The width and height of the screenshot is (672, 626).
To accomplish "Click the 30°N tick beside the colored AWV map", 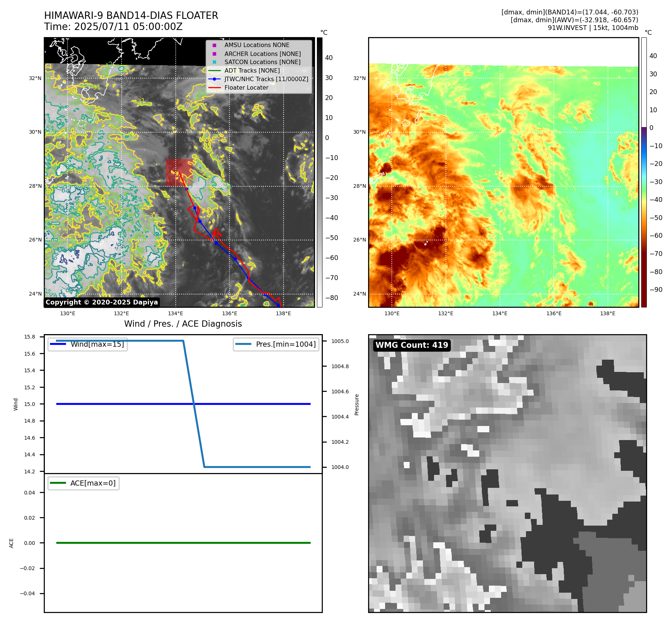I will (x=359, y=132).
